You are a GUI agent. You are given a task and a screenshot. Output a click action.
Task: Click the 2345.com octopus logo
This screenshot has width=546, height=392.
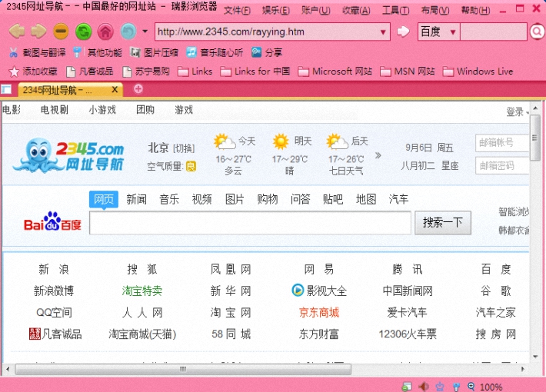tap(68, 155)
